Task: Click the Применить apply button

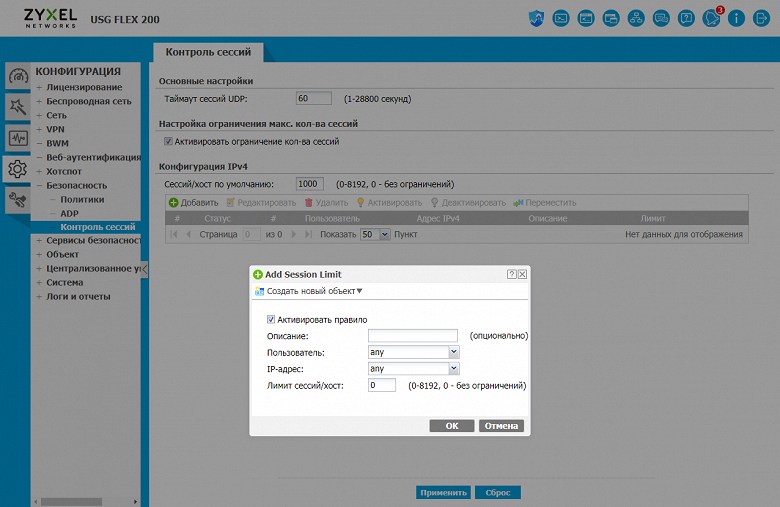Action: (443, 493)
